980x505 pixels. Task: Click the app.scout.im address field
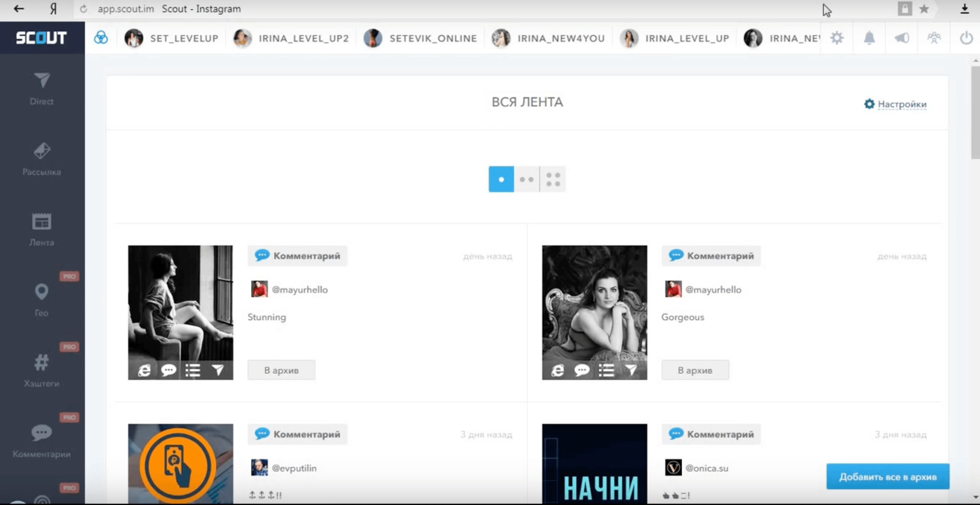coord(126,9)
